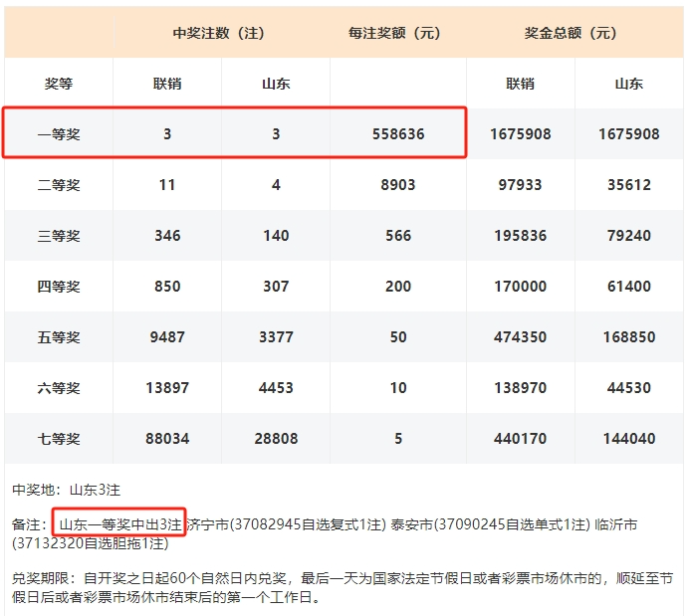Click the 奖金总额（元） column header
This screenshot has height=616, width=690.
[571, 33]
